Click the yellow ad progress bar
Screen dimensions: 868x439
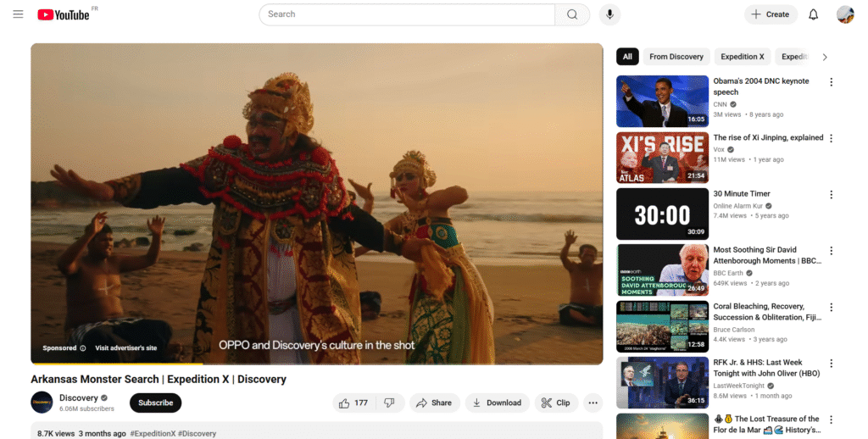[117, 364]
